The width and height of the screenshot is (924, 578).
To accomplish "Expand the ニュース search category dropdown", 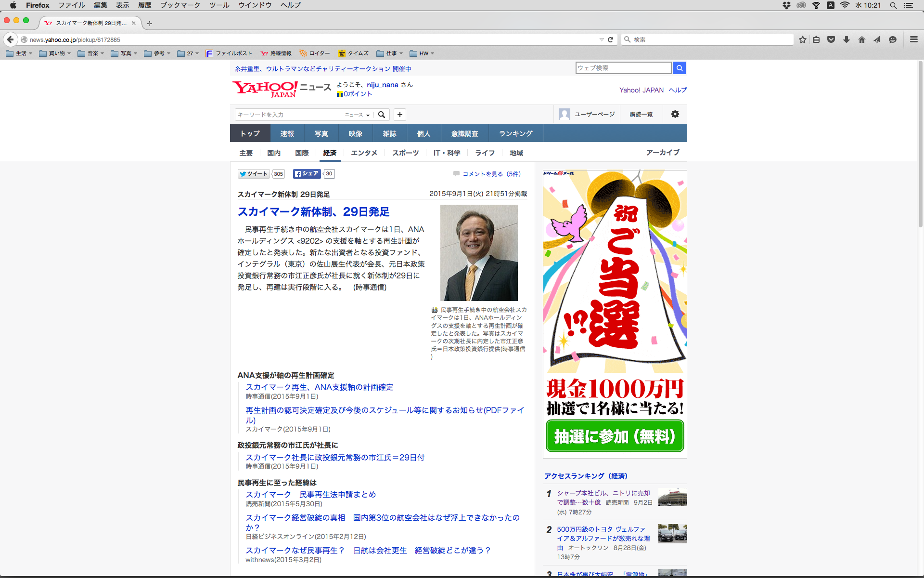I will 357,115.
